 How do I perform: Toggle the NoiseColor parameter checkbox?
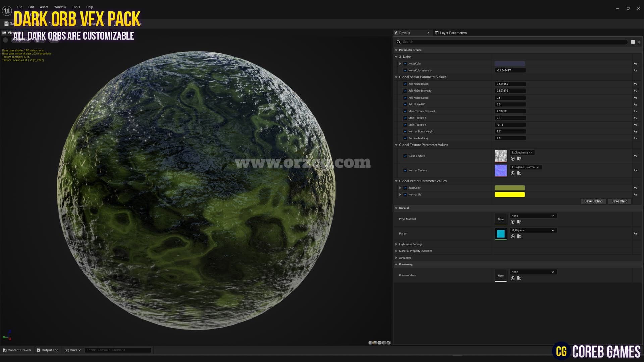click(x=405, y=64)
